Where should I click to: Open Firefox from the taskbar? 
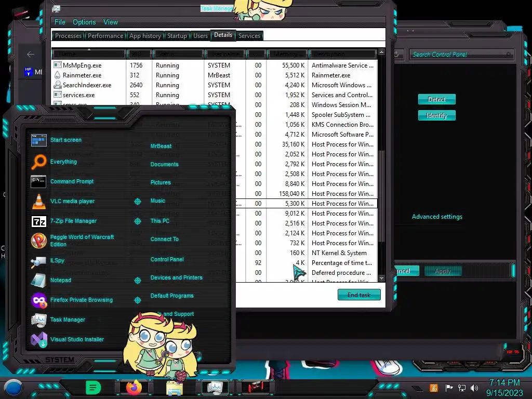pyautogui.click(x=134, y=388)
